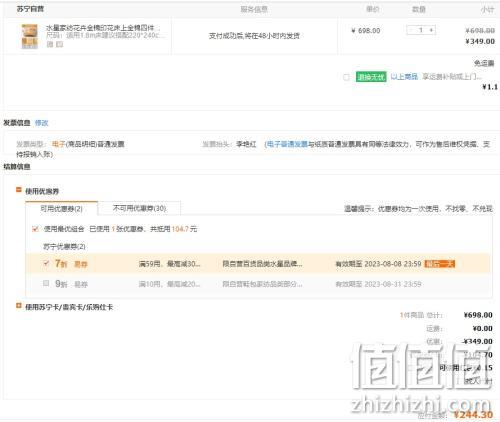
Task: Click the 苏宁自营 seller header
Action: coord(30,9)
